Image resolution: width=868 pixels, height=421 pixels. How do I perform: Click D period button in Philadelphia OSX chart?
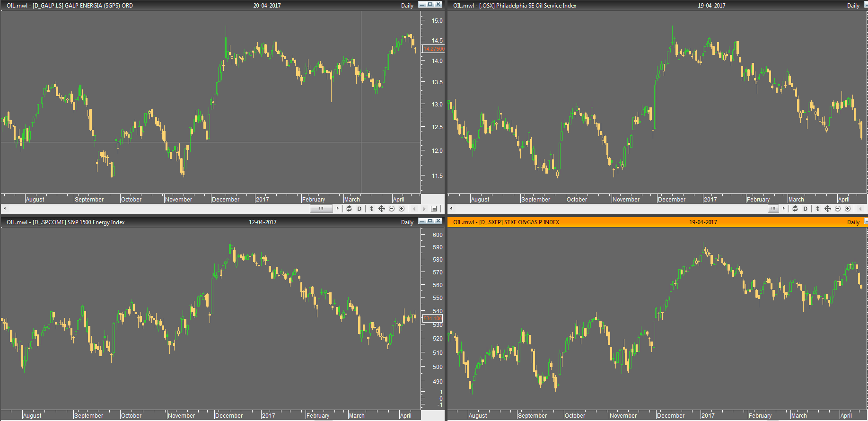[806, 209]
